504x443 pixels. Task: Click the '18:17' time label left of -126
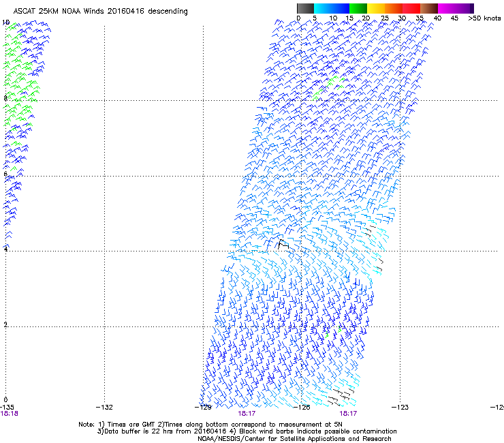(x=247, y=414)
